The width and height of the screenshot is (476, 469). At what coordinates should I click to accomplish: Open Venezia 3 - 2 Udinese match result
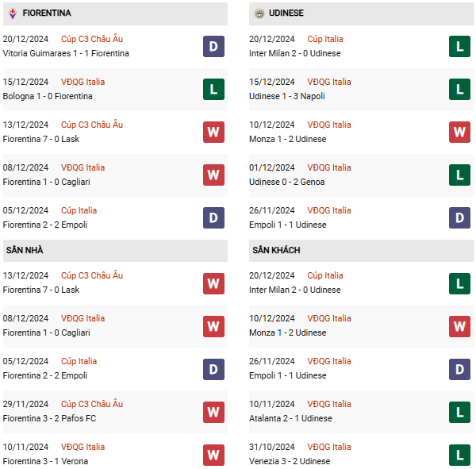(x=290, y=461)
